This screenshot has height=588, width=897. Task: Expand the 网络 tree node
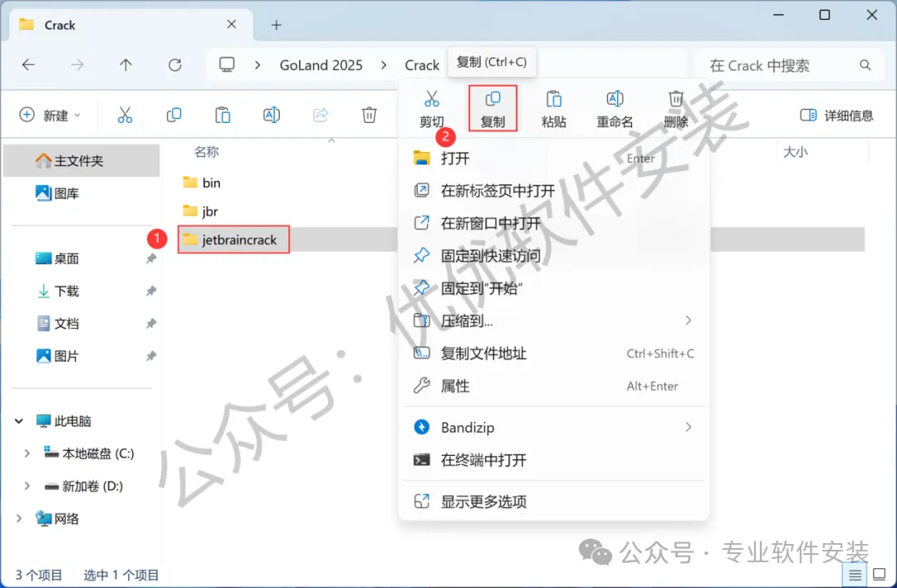(x=19, y=518)
